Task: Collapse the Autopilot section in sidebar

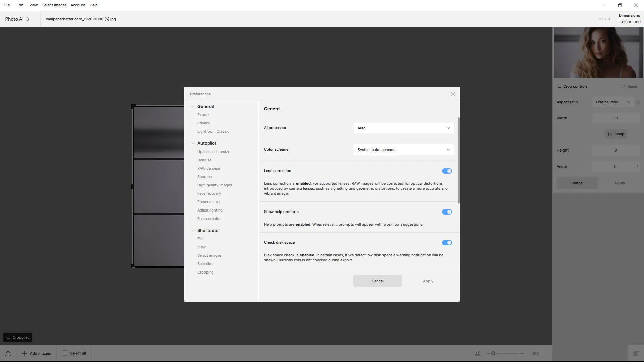Action: click(193, 143)
